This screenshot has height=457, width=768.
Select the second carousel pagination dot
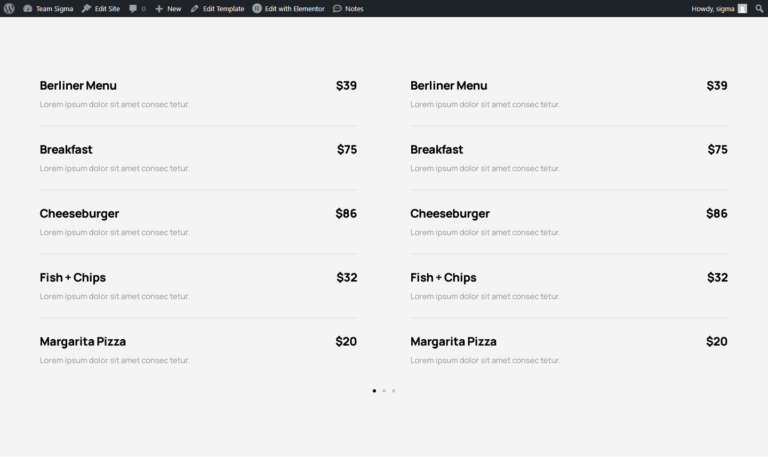click(x=384, y=391)
